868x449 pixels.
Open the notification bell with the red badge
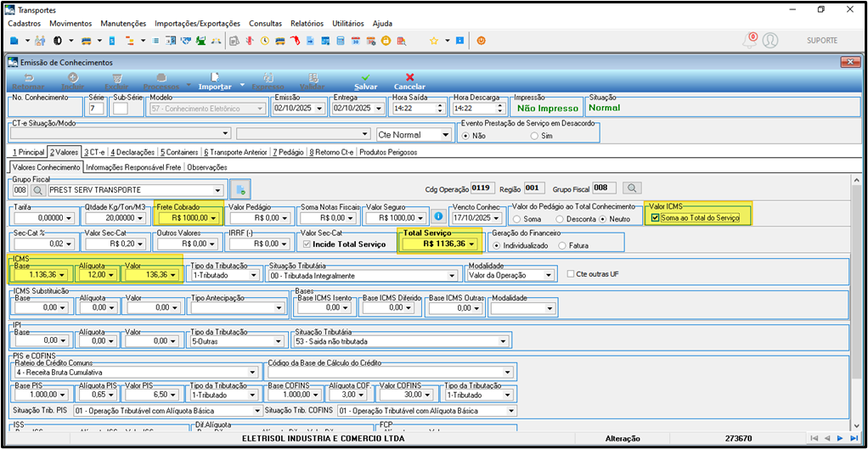click(750, 40)
